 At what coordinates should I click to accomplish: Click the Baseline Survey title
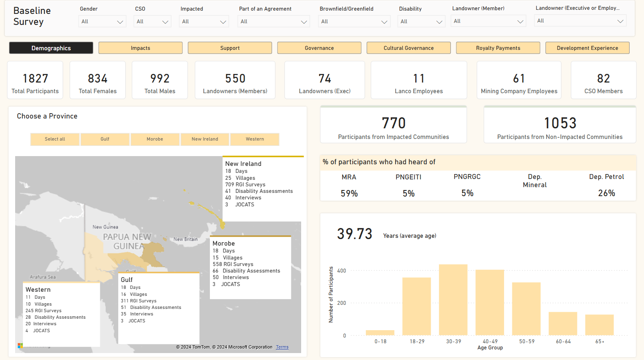pyautogui.click(x=32, y=16)
